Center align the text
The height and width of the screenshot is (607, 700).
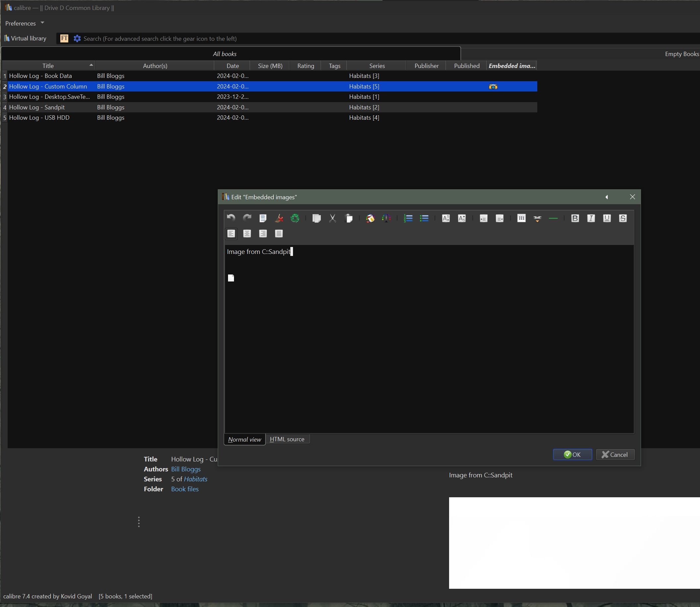(247, 233)
